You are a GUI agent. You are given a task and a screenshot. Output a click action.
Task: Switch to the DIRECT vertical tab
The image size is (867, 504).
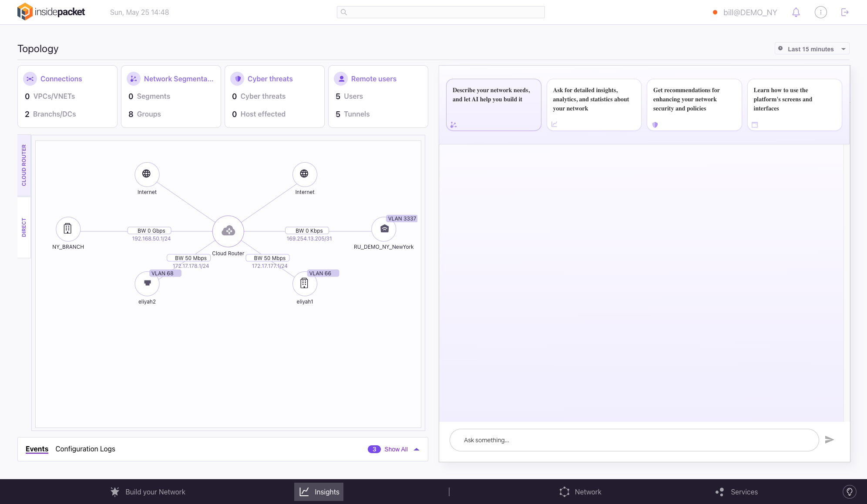coord(24,227)
